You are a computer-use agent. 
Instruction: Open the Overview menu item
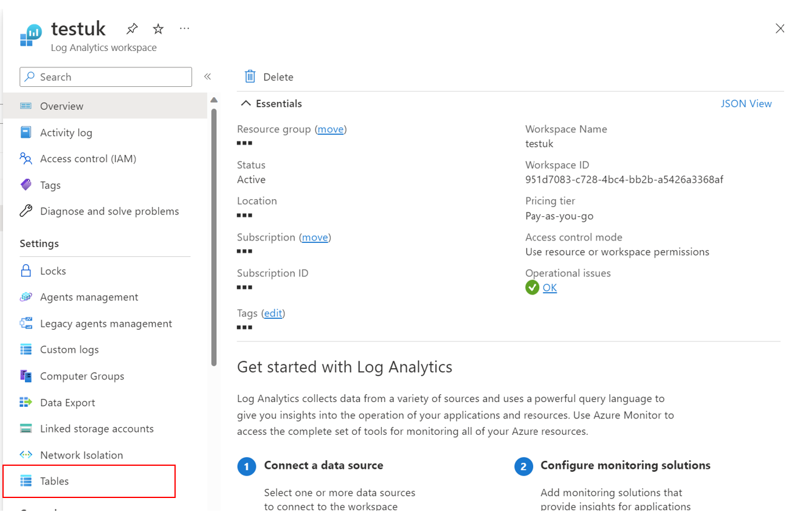pos(105,106)
